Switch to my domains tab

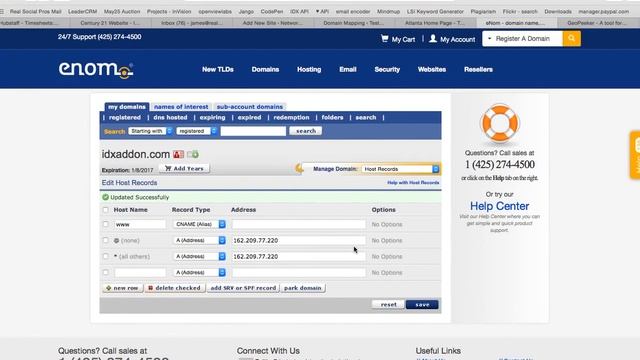[x=127, y=107]
